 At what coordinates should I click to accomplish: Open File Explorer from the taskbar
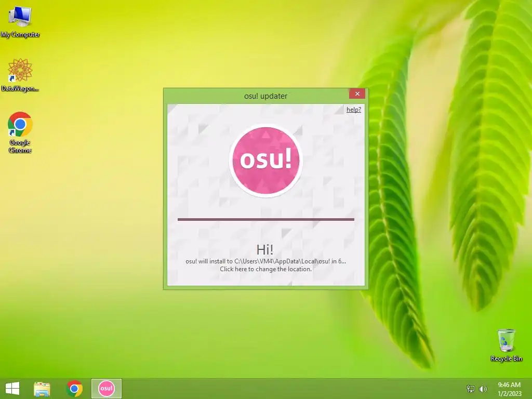click(x=42, y=389)
